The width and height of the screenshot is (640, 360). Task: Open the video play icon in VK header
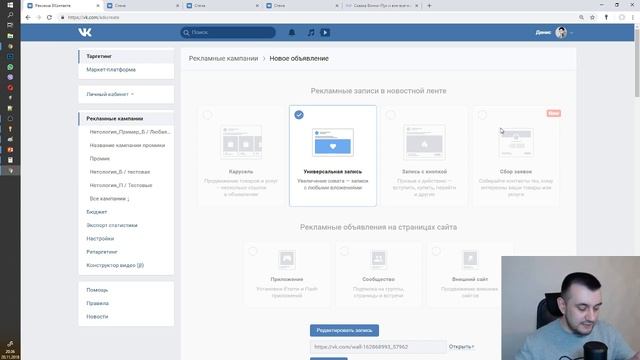point(325,32)
